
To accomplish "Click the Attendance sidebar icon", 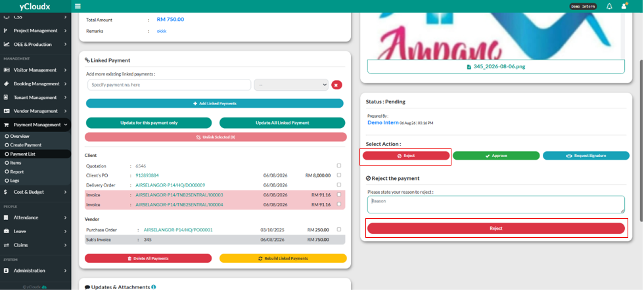I will (x=6, y=217).
